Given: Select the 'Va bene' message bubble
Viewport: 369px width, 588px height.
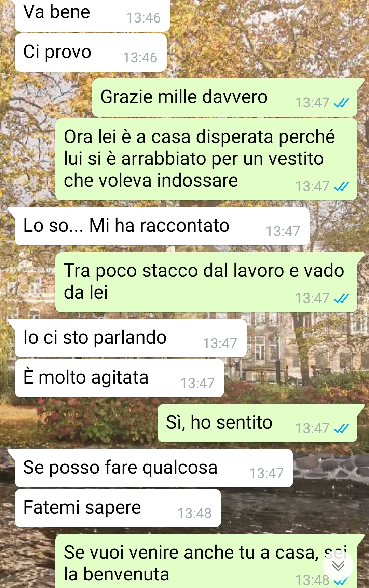Looking at the screenshot, I should click(92, 15).
